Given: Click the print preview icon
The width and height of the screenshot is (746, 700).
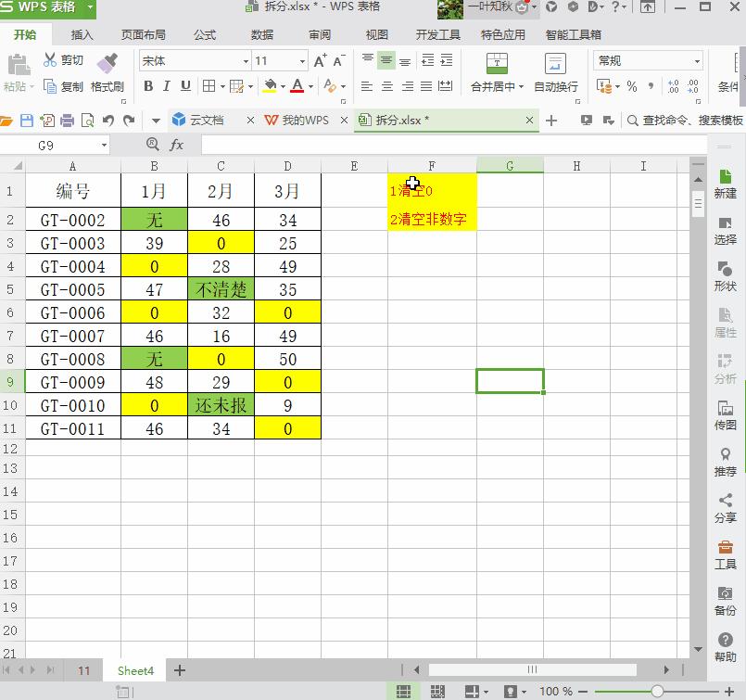Looking at the screenshot, I should 87,121.
